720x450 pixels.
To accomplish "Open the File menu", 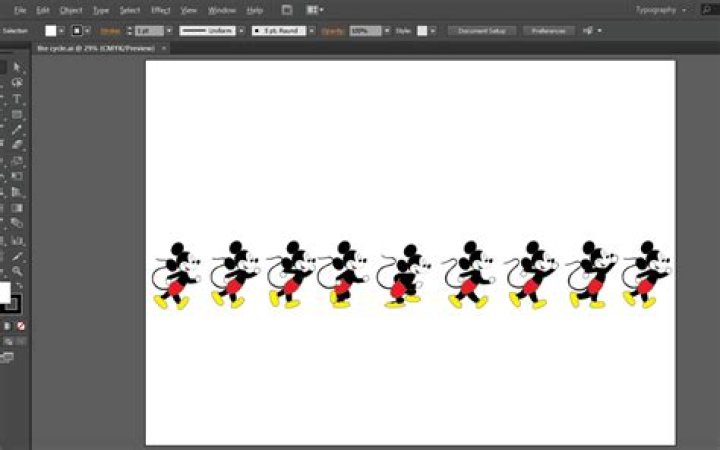I will click(20, 10).
